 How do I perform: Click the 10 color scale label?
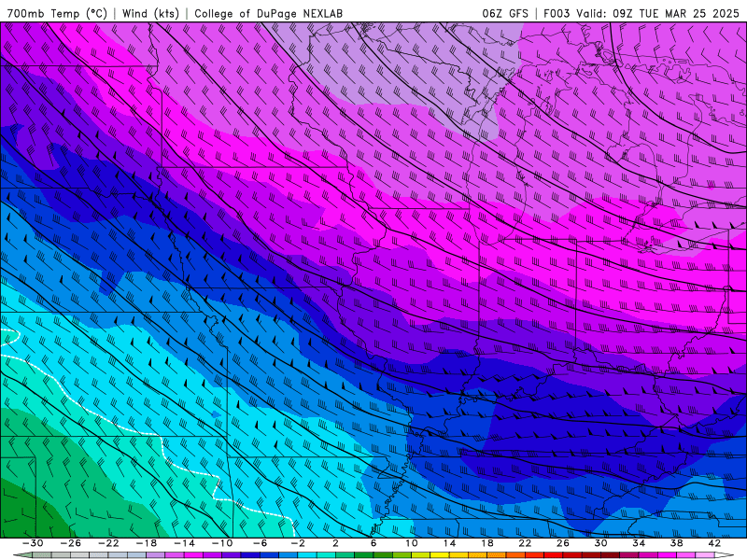(411, 543)
